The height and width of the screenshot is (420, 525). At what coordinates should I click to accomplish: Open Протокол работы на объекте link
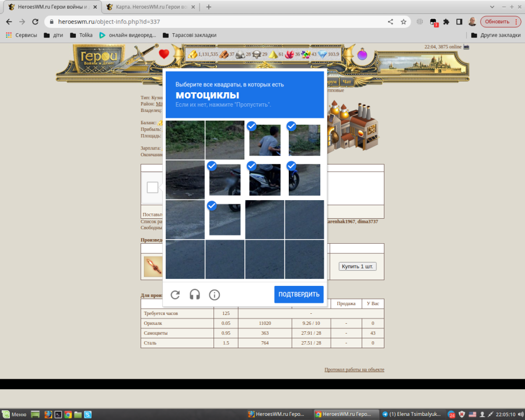pyautogui.click(x=354, y=369)
